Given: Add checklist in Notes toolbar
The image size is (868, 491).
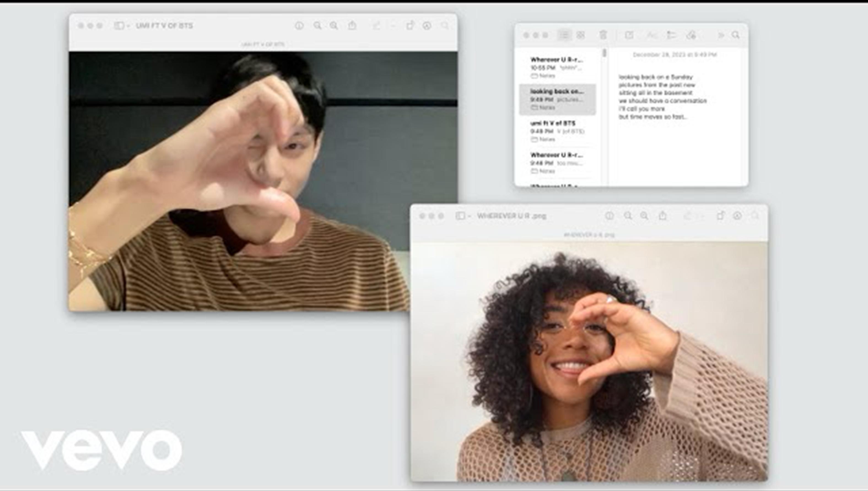Looking at the screenshot, I should (671, 35).
